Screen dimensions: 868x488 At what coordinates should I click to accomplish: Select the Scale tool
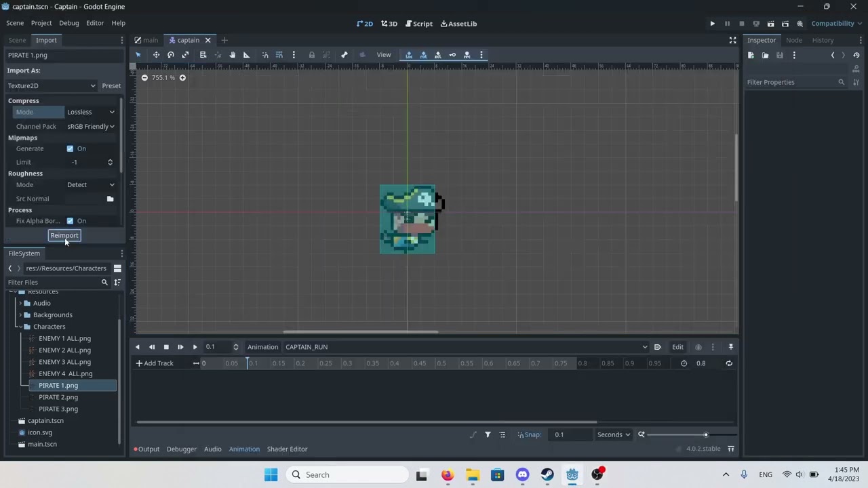point(186,54)
